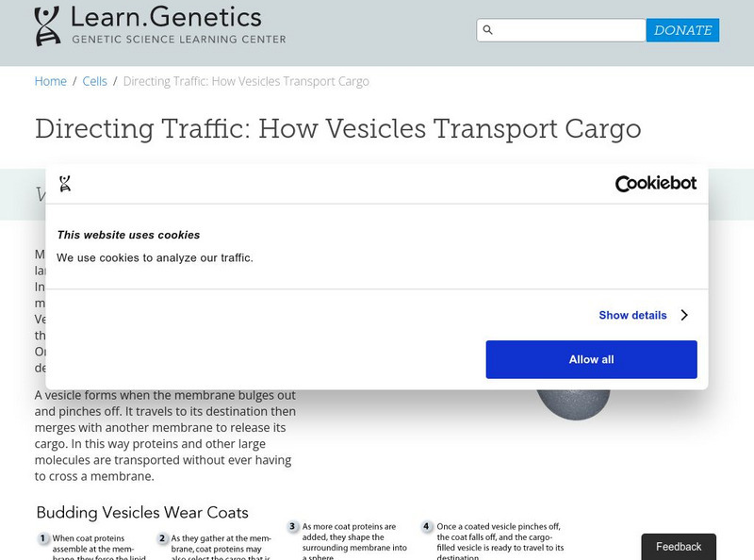Select the step 2 number badge

[x=162, y=538]
